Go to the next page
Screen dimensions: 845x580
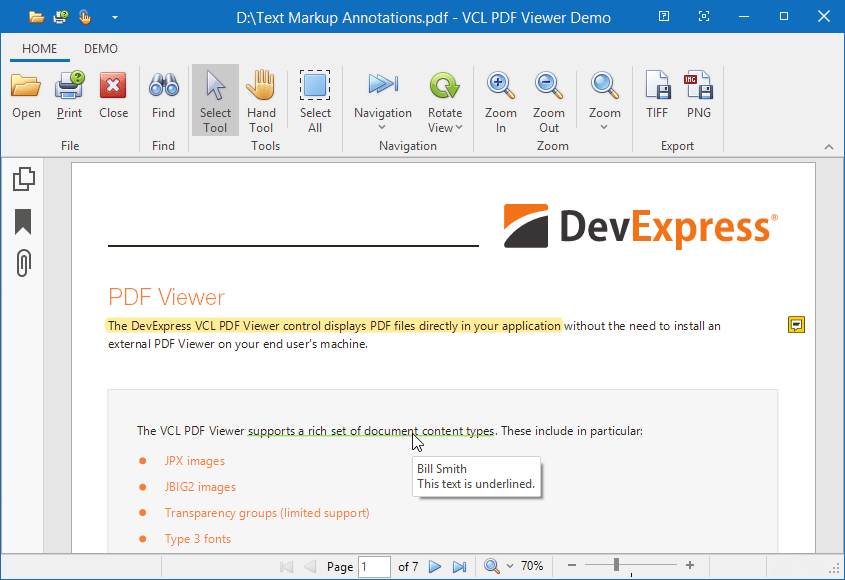[x=435, y=567]
